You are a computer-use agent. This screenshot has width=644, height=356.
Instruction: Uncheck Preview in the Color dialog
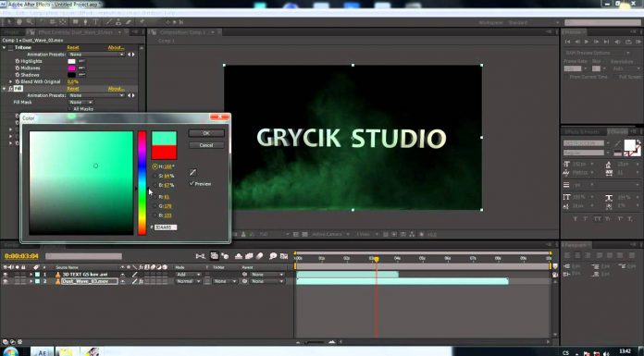192,183
